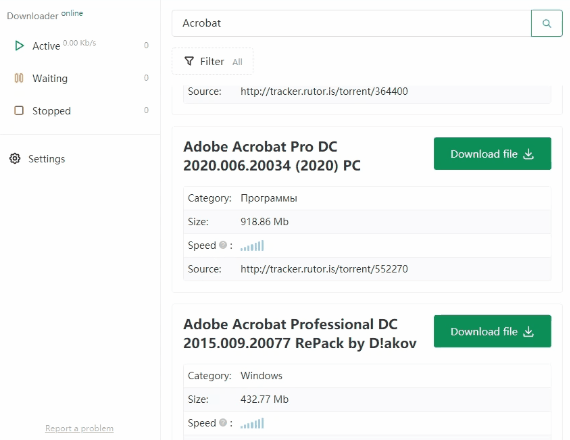Click the speed info icon for Acrobat Professional DC 2015

[x=223, y=423]
